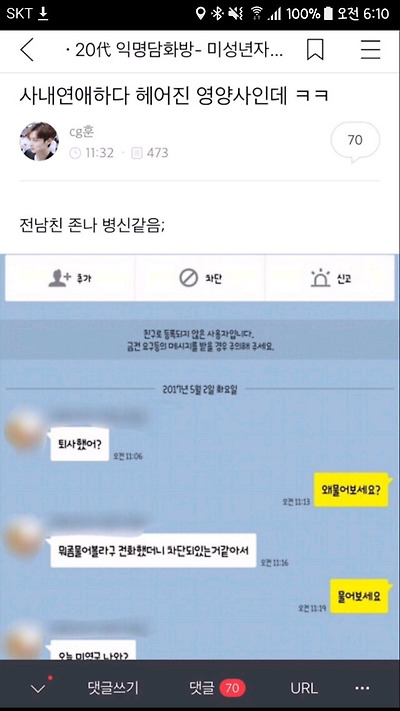The height and width of the screenshot is (711, 400).
Task: Tap the download icon in status bar
Action: [43, 14]
